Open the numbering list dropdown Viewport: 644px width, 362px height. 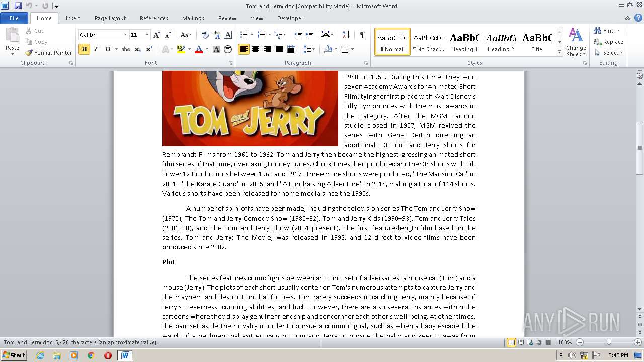tap(269, 35)
